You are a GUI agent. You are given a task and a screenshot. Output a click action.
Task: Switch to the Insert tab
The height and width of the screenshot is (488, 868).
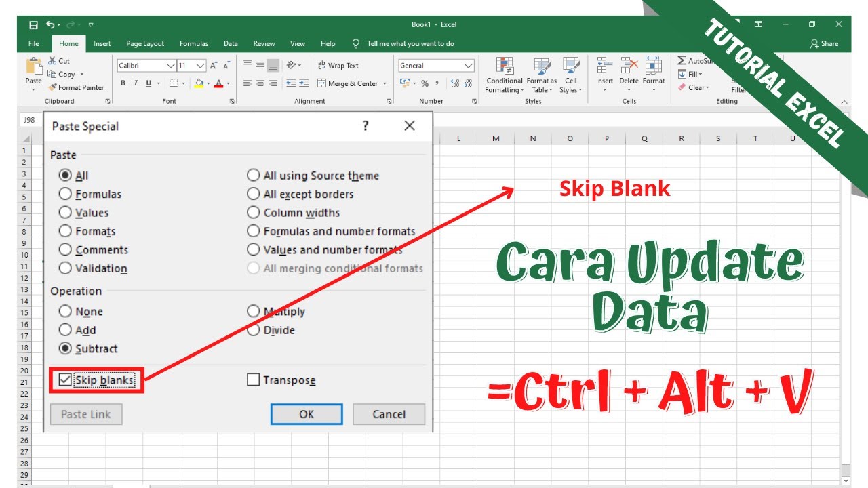102,43
